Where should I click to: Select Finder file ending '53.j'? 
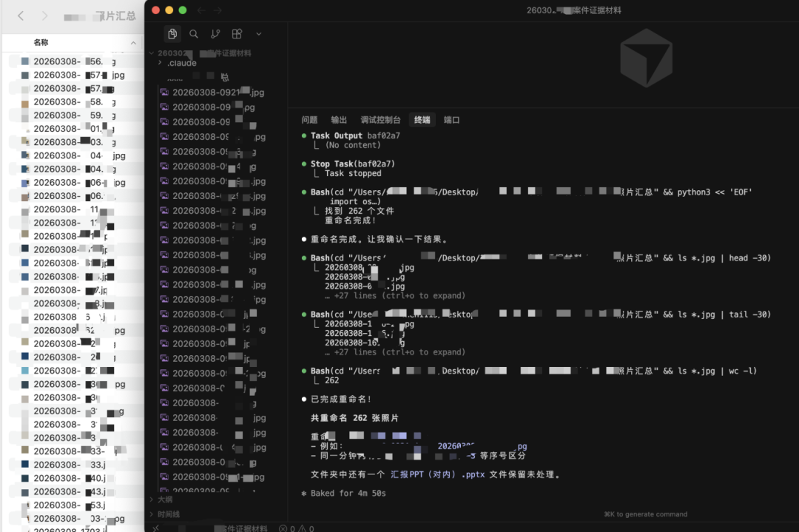coord(70,505)
